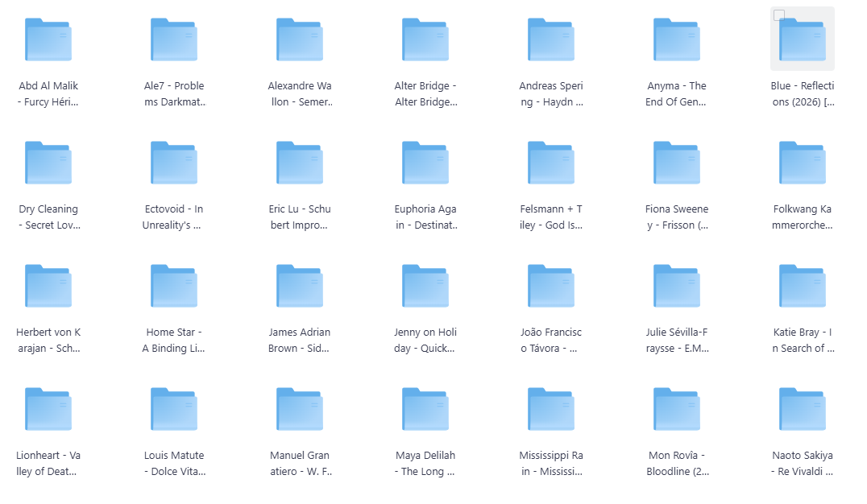Screen dimensions: 867x504
Task: Click the Naoto Sakiya - Re Vivaldi folder
Action: tap(803, 409)
